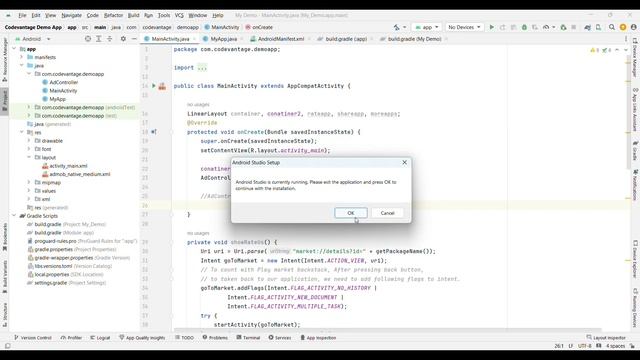Viewport: 640px width, 360px height.
Task: Collapse the layout folder node
Action: coord(29,157)
